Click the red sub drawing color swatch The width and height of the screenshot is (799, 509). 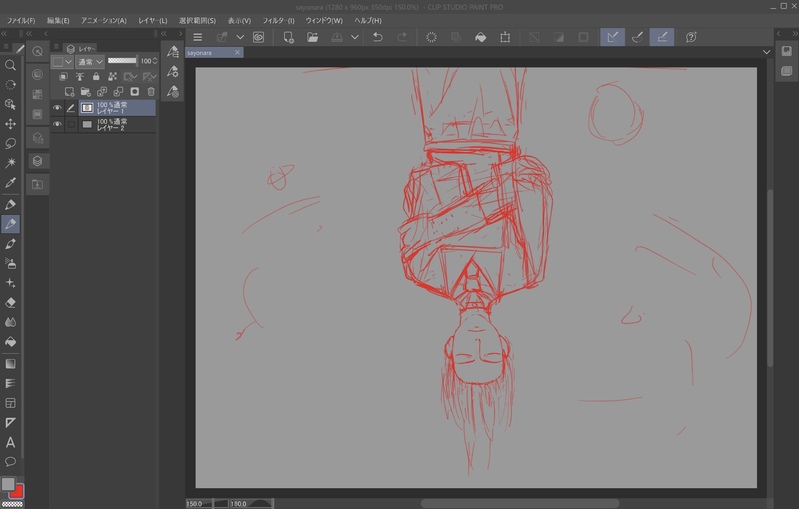[17, 491]
